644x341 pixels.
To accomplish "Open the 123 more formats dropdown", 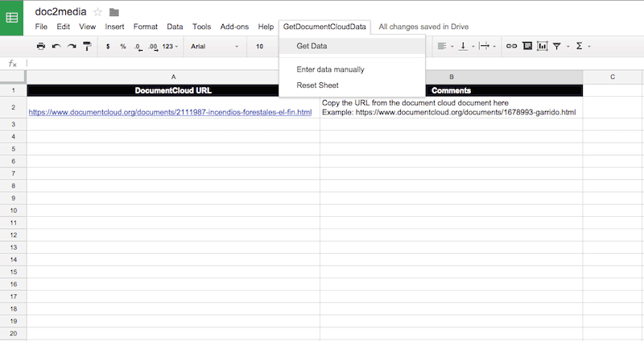I will 170,47.
